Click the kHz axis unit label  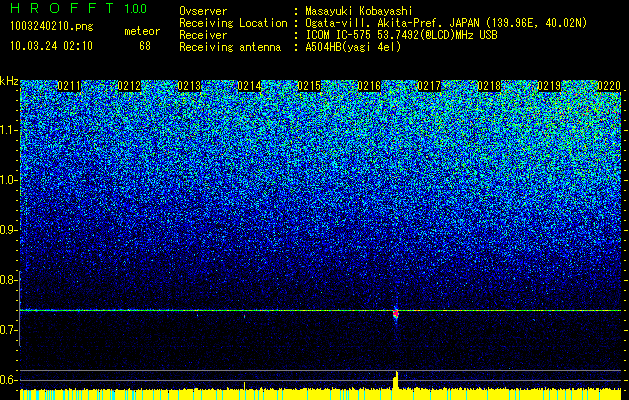coord(9,81)
